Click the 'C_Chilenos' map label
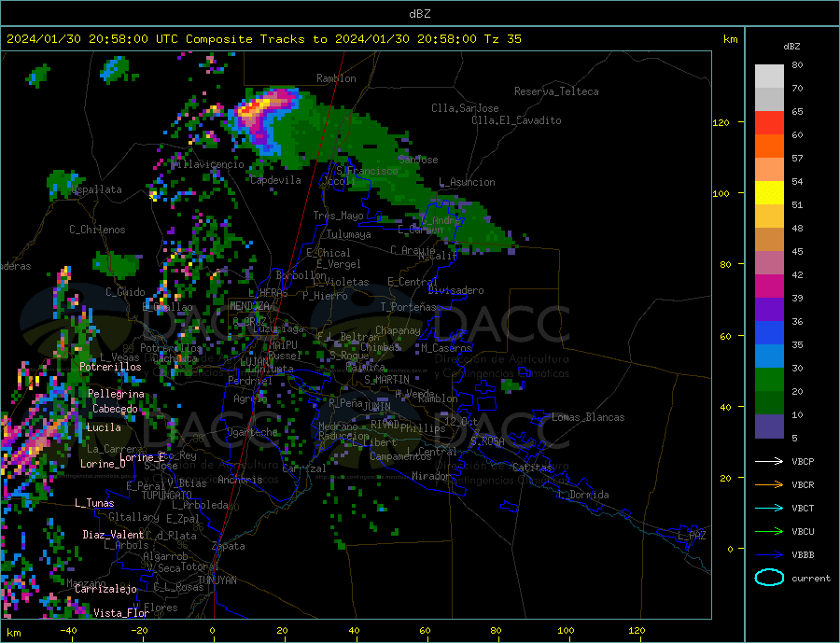840x643 pixels. pyautogui.click(x=97, y=230)
